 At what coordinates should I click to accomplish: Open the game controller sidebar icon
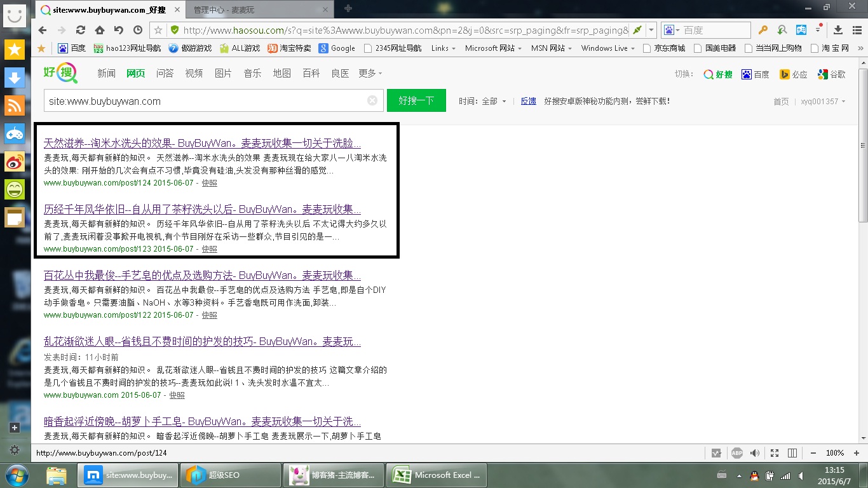click(15, 133)
